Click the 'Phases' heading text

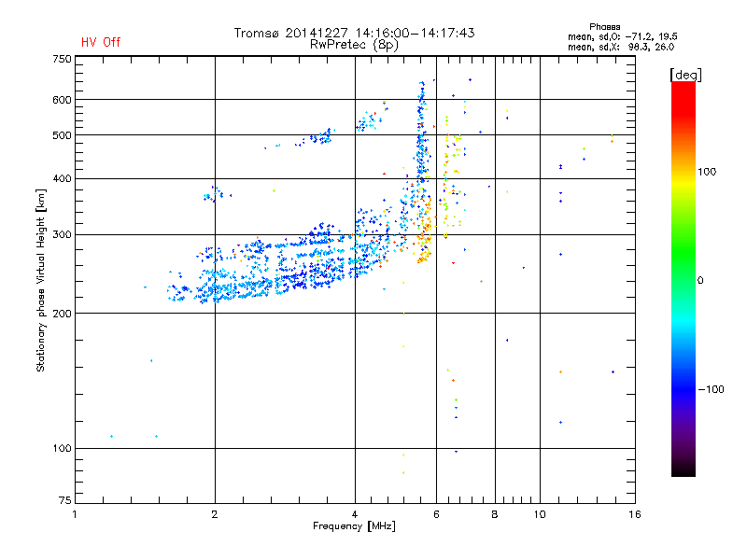coord(604,27)
